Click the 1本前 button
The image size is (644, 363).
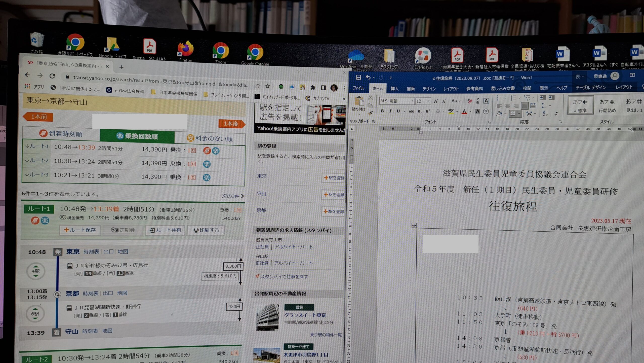[38, 117]
